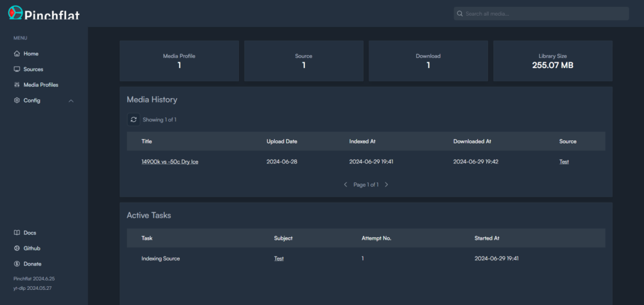Open the 14900k vs -50c Dry Ice media link
Image resolution: width=644 pixels, height=305 pixels.
pos(170,162)
